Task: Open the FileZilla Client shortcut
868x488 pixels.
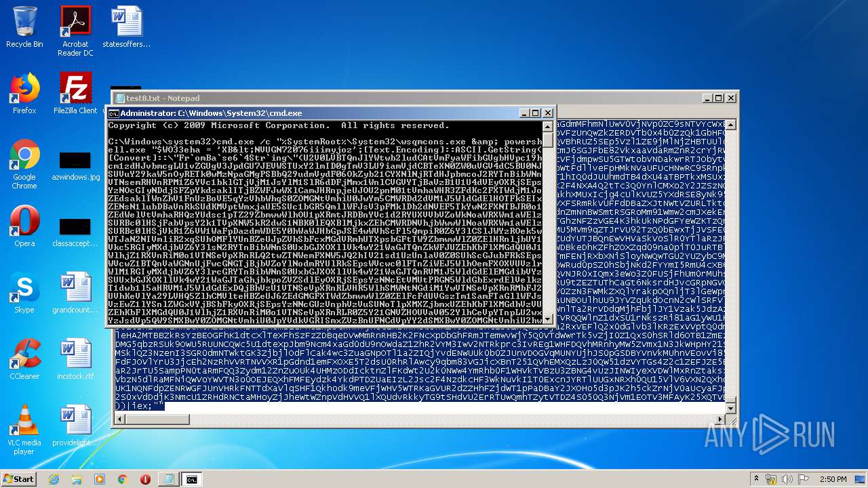Action: (75, 94)
